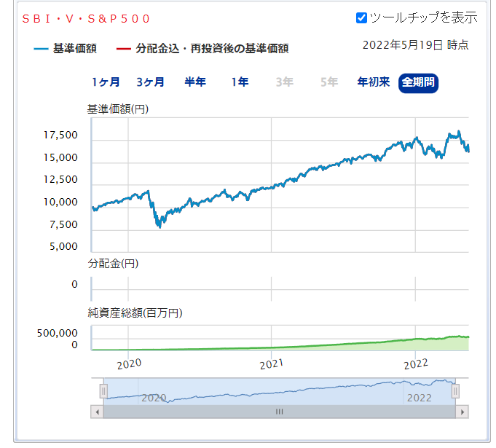Choose the 1年 time range

point(240,82)
